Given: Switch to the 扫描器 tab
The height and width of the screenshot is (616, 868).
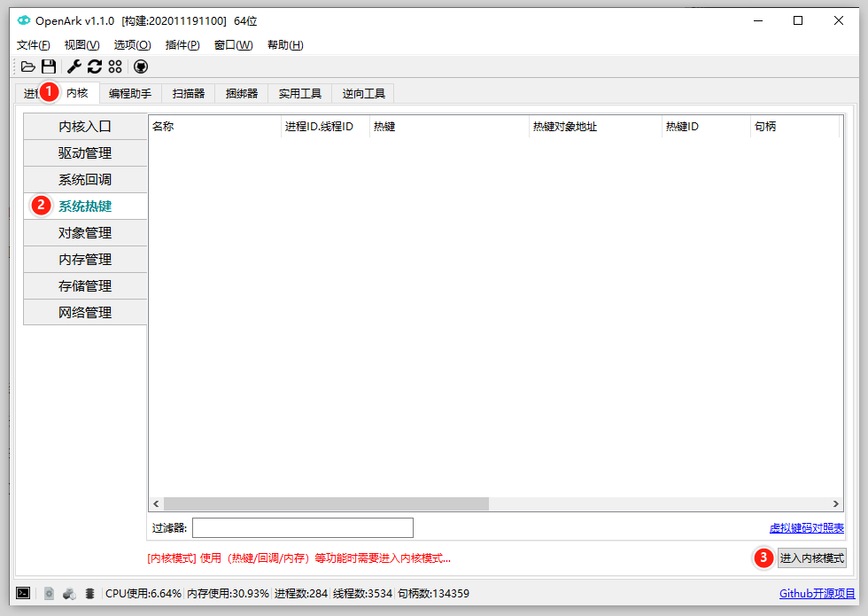Looking at the screenshot, I should [x=187, y=93].
